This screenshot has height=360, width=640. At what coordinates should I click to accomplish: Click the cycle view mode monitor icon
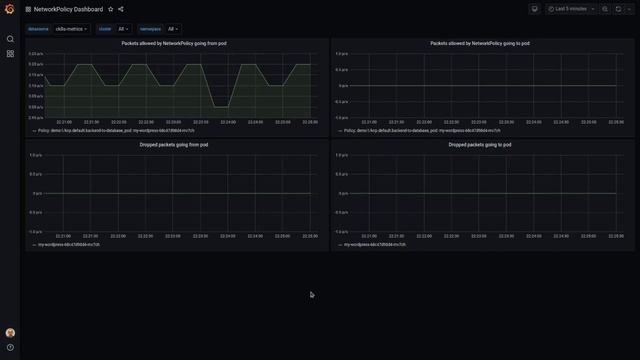(534, 9)
